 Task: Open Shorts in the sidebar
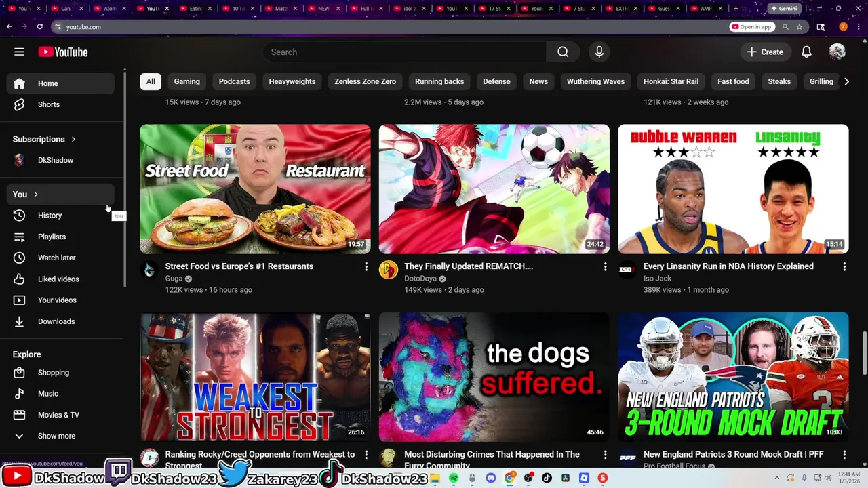[x=60, y=104]
